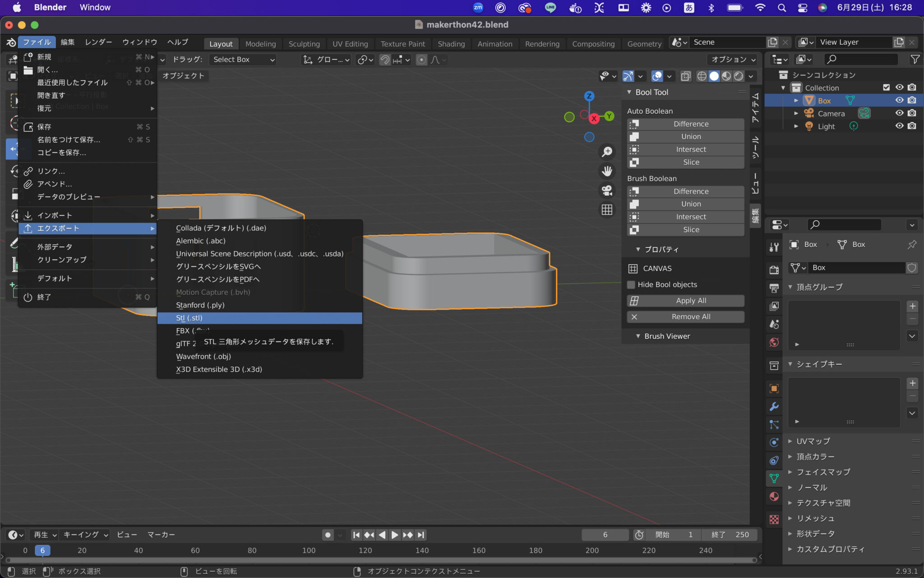Activate the hand pan icon in viewport

pyautogui.click(x=607, y=171)
